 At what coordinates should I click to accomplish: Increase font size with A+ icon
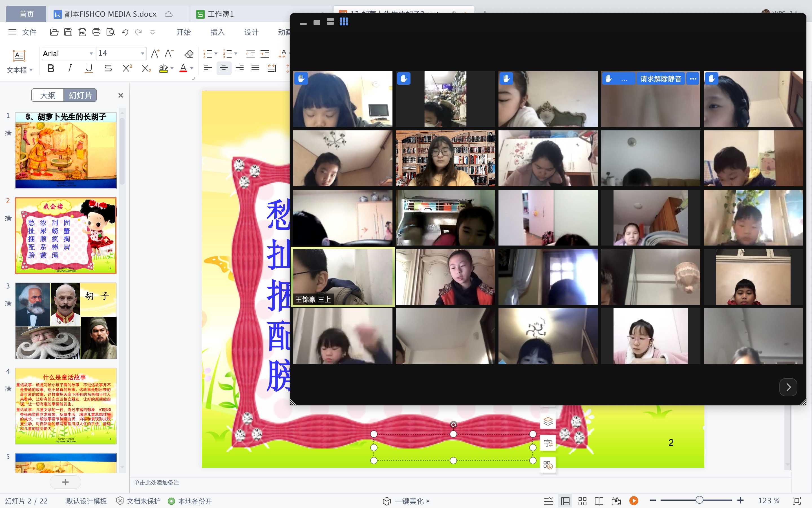155,53
